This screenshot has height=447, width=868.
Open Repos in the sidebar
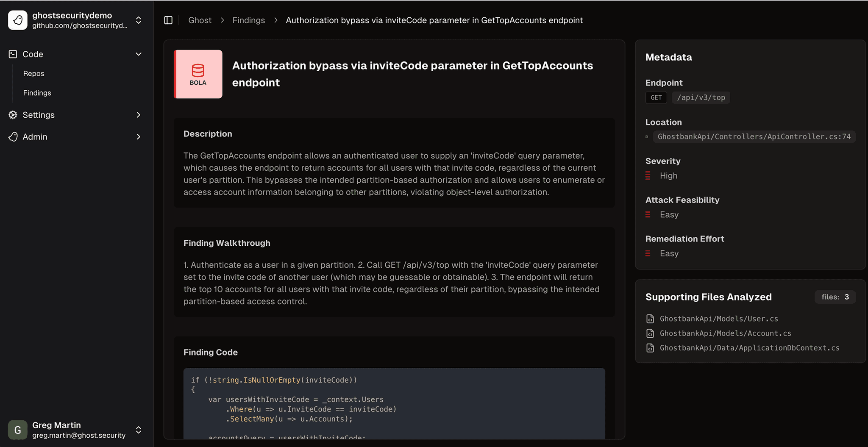pos(34,74)
